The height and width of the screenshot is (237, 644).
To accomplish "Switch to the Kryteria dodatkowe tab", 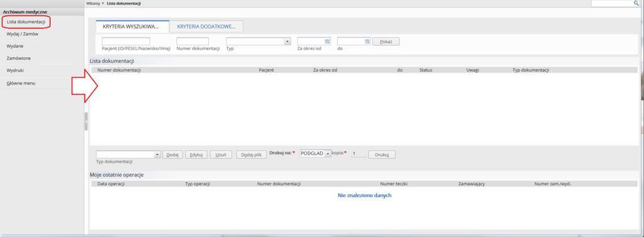I will 206,26.
